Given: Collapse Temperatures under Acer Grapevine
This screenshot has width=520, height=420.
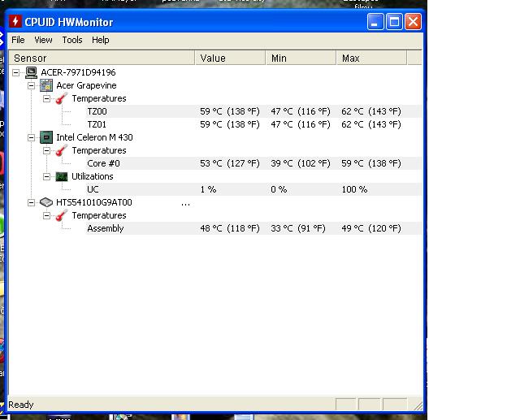Looking at the screenshot, I should coord(47,98).
